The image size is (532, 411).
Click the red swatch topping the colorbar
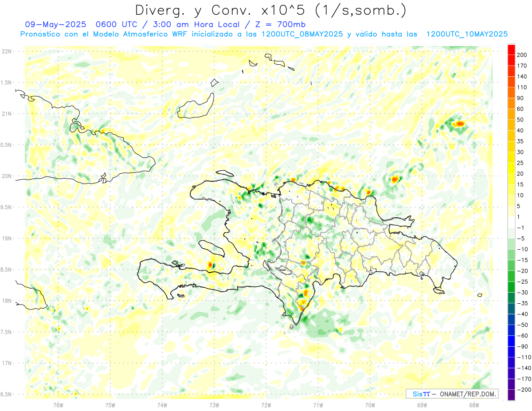(511, 49)
